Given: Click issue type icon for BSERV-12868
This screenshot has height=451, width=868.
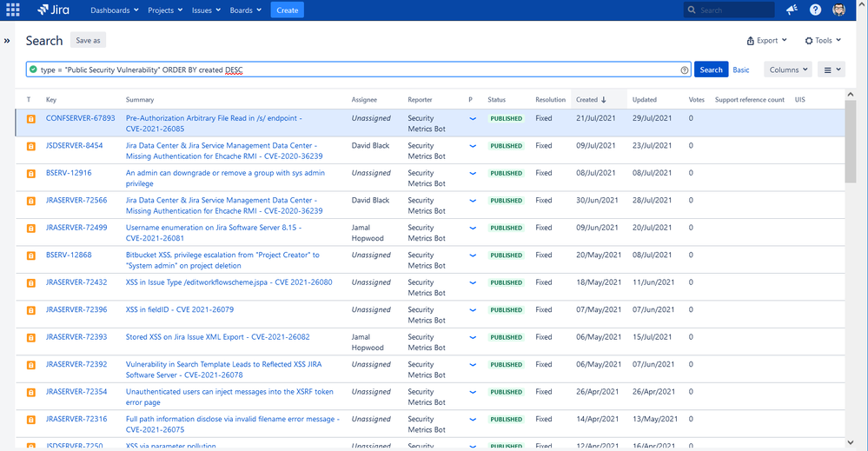Looking at the screenshot, I should coord(31,255).
